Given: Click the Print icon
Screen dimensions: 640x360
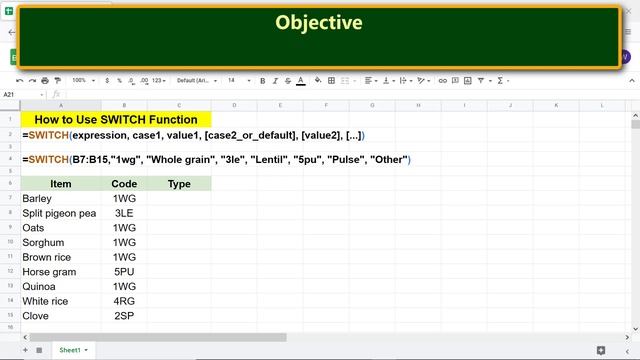Looking at the screenshot, I should tap(45, 81).
